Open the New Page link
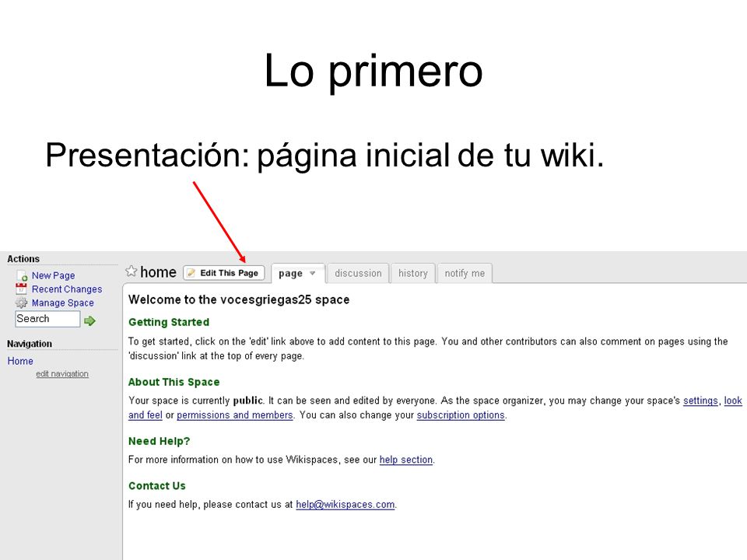747x560 pixels. click(54, 275)
